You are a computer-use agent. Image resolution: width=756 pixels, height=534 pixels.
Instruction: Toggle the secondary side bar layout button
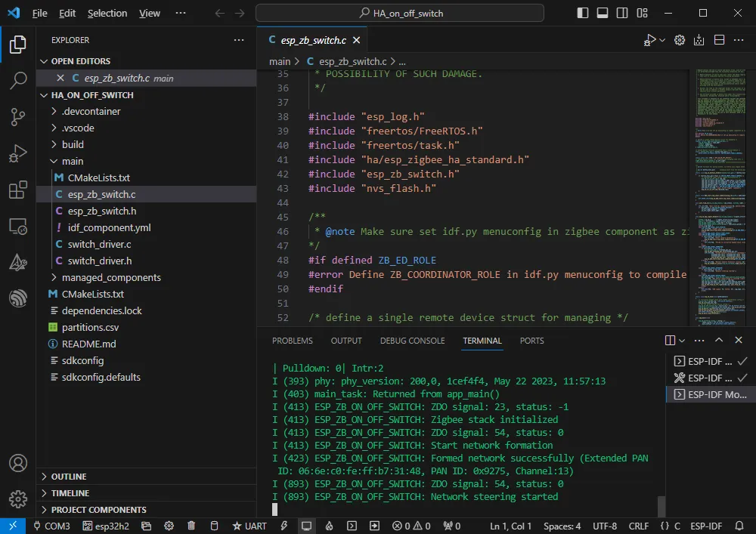[622, 13]
